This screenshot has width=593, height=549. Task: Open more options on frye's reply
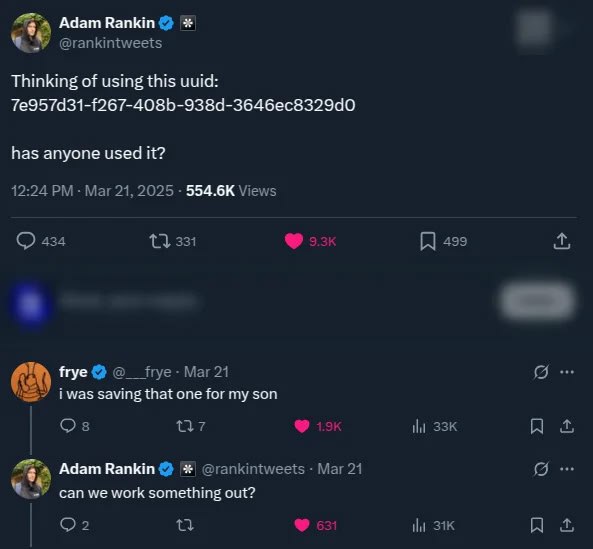click(x=567, y=372)
